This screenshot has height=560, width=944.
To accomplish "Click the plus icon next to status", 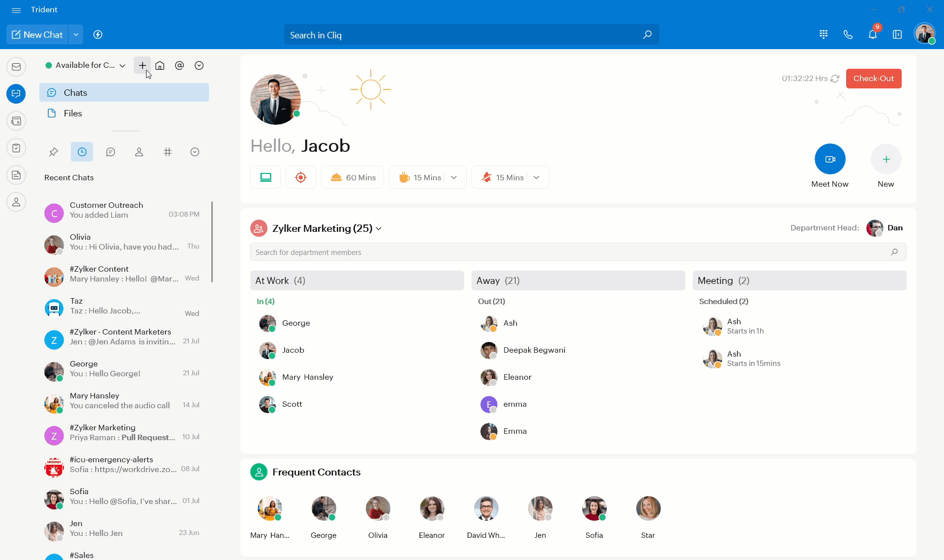I will [x=142, y=65].
